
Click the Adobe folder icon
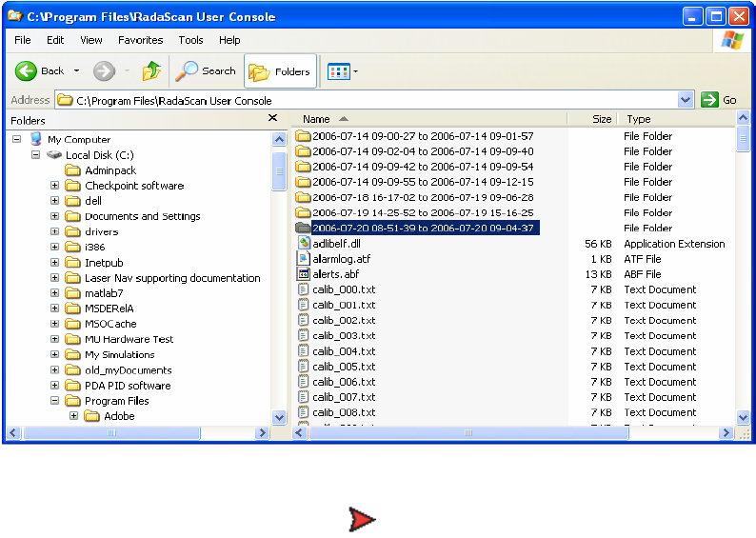91,416
